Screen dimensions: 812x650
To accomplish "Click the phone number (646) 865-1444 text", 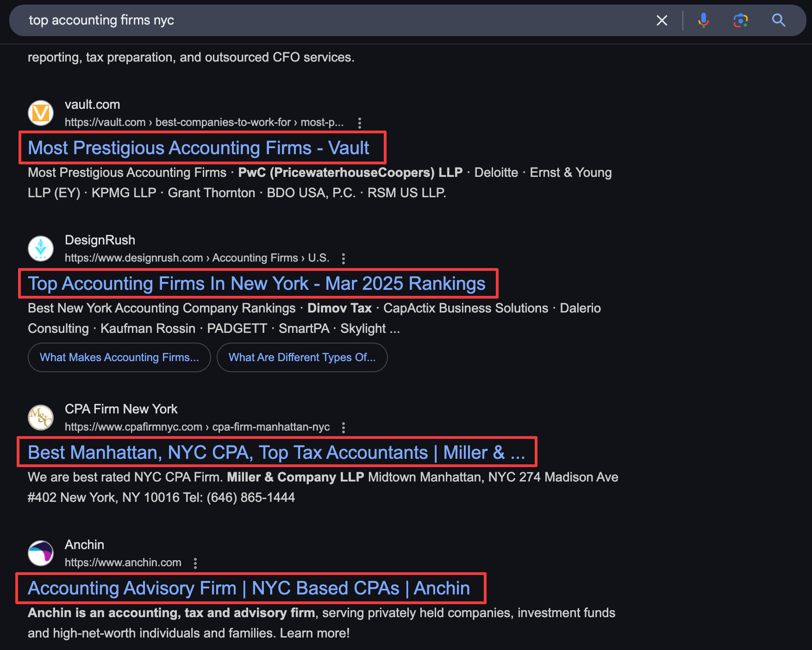I will point(251,498).
